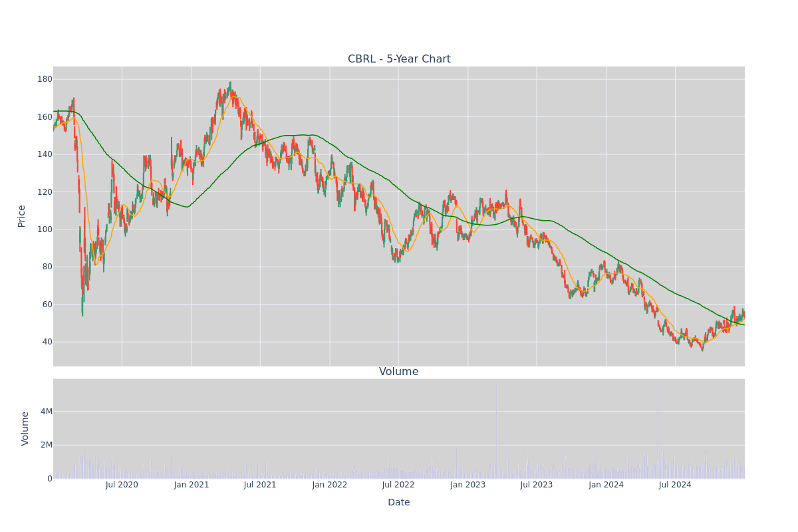Select the "Jan 2021" date tick label
798x532 pixels.
pos(192,485)
